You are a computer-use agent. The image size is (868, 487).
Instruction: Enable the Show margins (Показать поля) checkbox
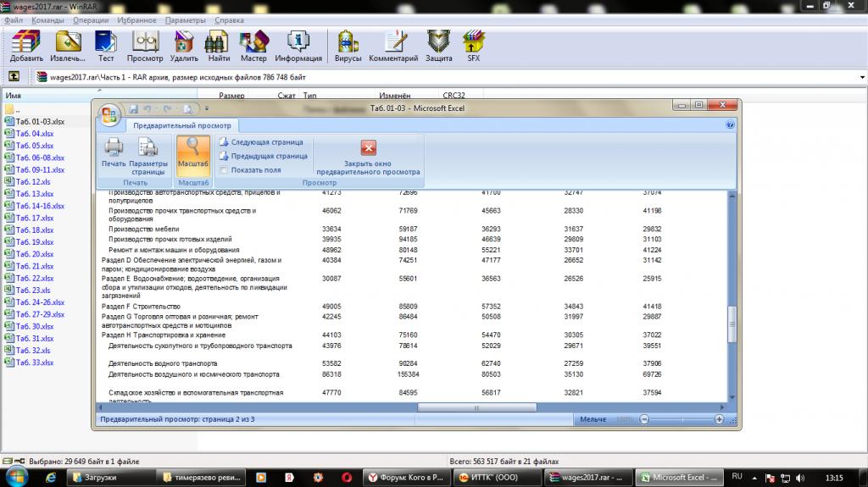pyautogui.click(x=223, y=170)
